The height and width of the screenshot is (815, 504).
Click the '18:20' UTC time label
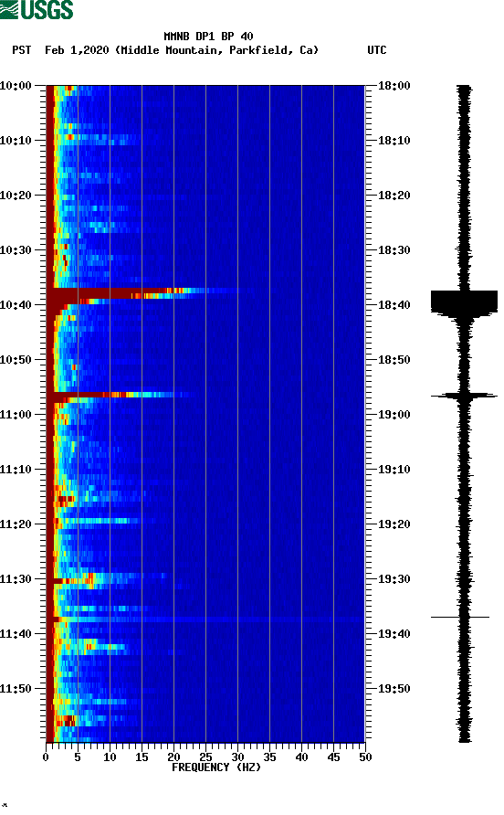point(394,196)
